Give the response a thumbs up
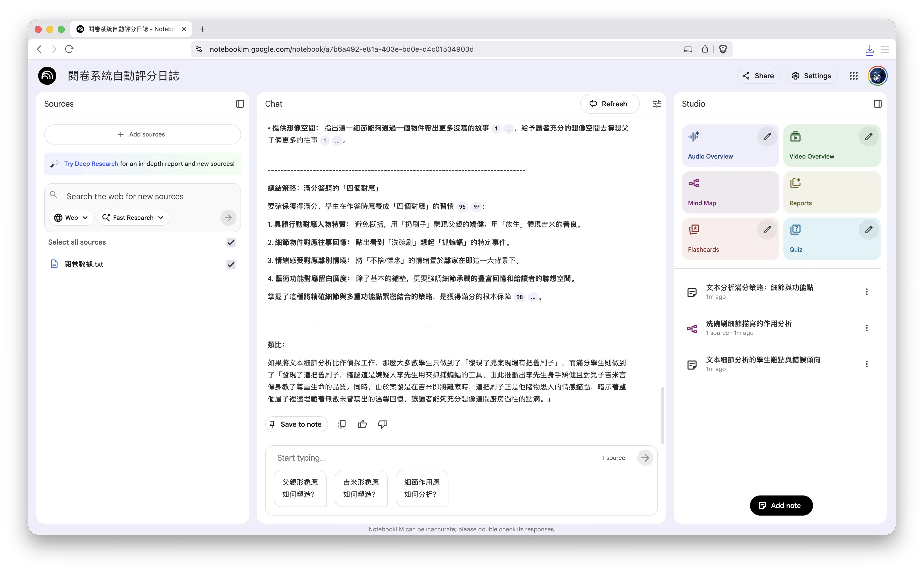Viewport: 924px width, 572px height. point(362,424)
